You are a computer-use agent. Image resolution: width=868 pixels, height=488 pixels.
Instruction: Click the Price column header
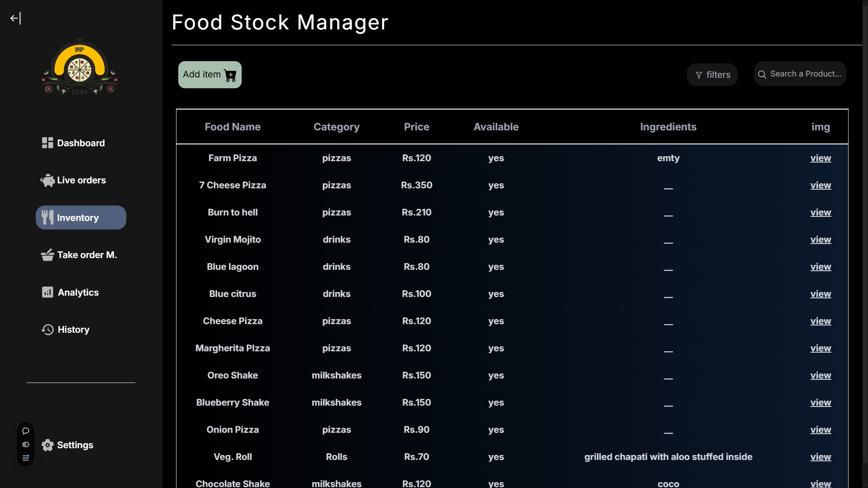(416, 127)
